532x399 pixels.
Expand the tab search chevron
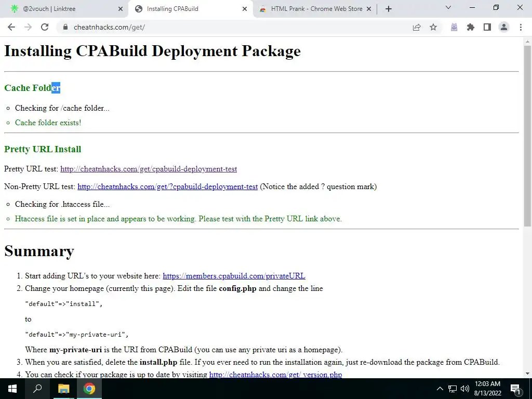pyautogui.click(x=448, y=7)
